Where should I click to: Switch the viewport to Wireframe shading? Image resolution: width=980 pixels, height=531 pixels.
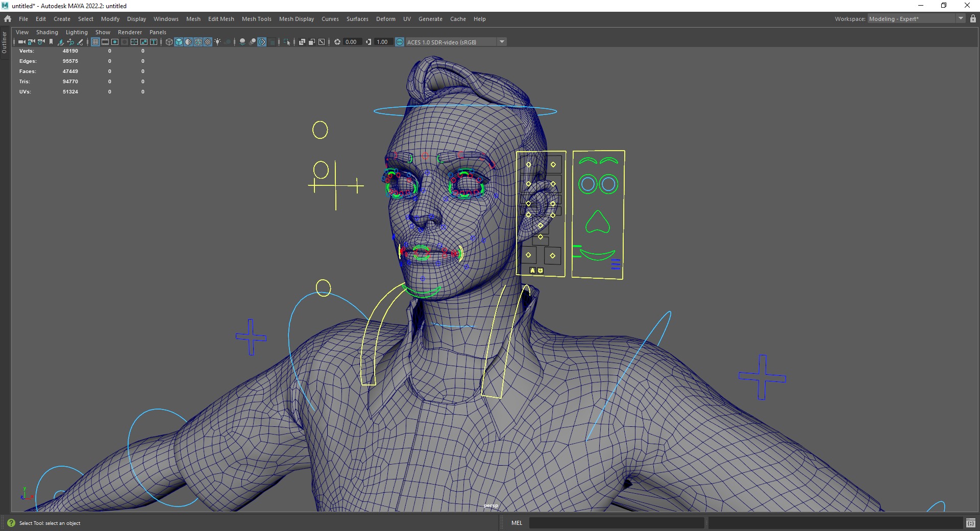pyautogui.click(x=169, y=42)
